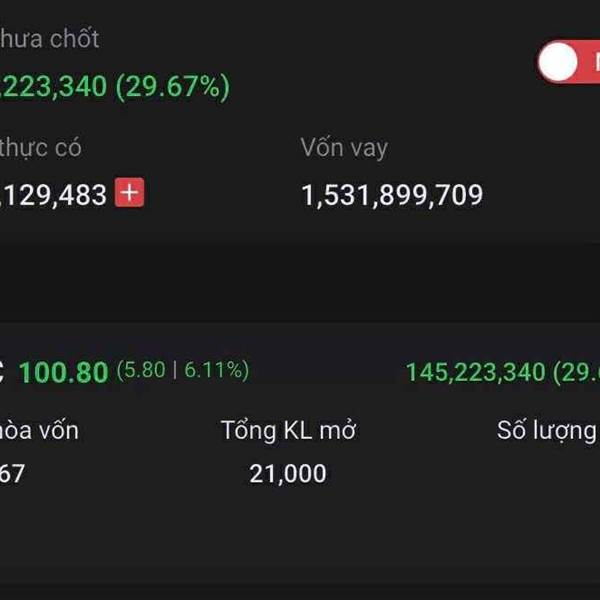The height and width of the screenshot is (600, 600).
Task: Tap the red plus icon beside 129,483
Action: [x=130, y=192]
